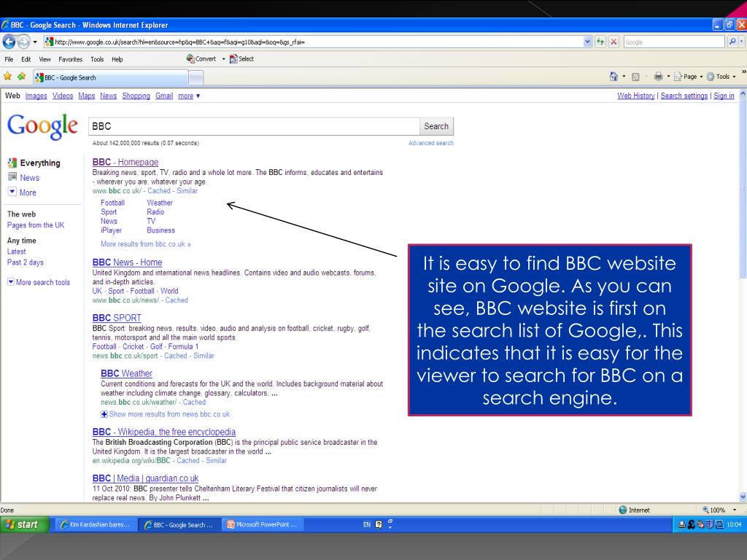Click the Past 2 days time filter
Viewport: 747px width, 560px height.
(x=26, y=262)
